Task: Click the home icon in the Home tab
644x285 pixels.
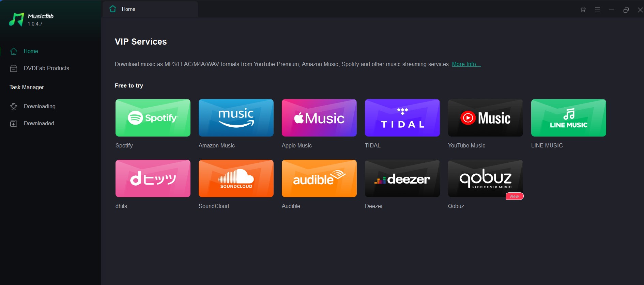Action: tap(113, 9)
